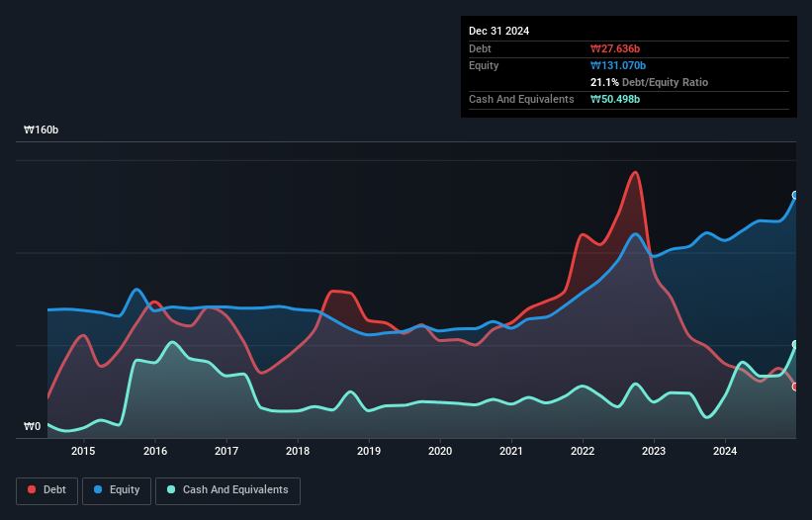This screenshot has width=812, height=520.
Task: Select the Equity endpoint marker for Dec 2024
Action: click(795, 195)
